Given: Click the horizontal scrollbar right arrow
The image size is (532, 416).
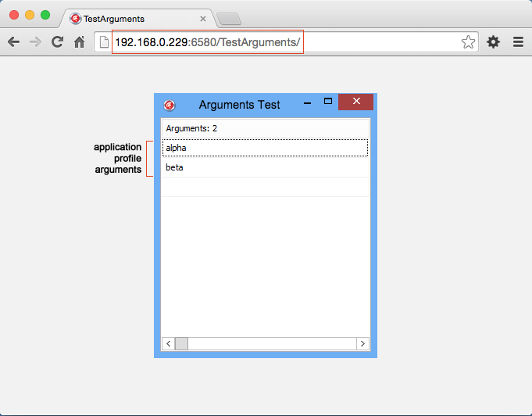Looking at the screenshot, I should tap(362, 343).
